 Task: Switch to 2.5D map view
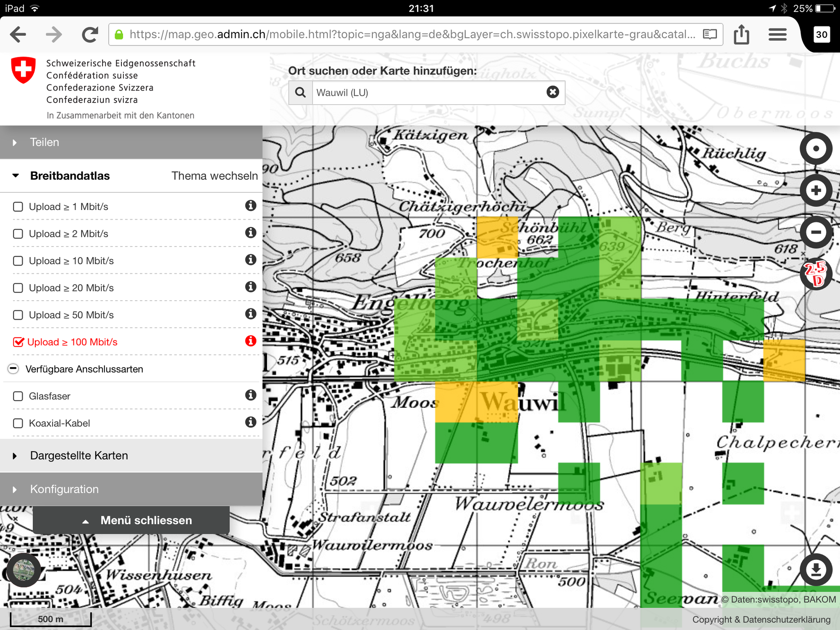816,274
